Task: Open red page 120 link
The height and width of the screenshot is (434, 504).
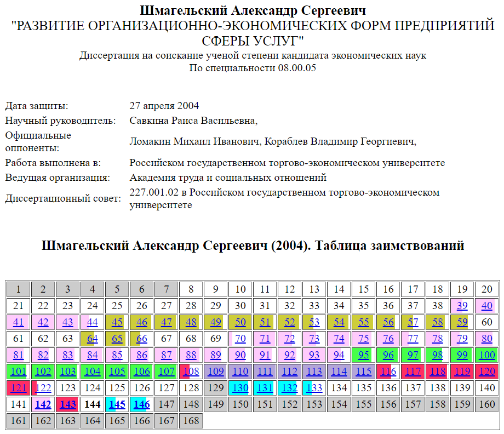Action: coord(486,371)
